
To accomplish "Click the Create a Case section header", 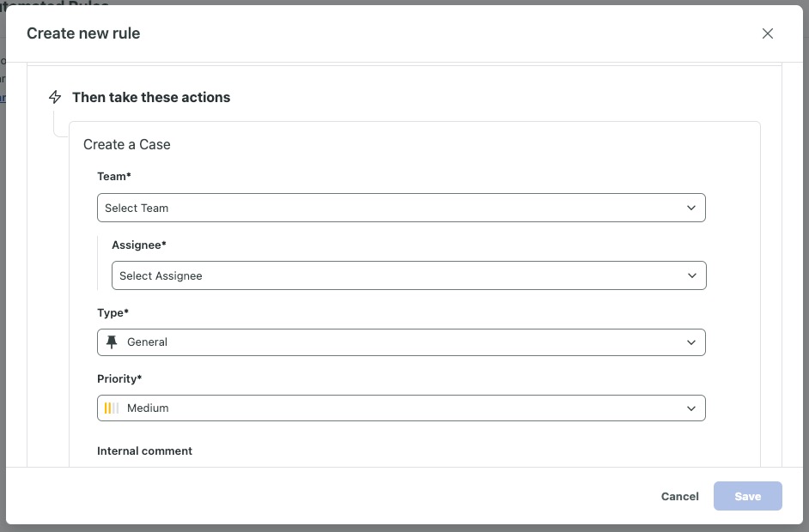I will (x=127, y=144).
